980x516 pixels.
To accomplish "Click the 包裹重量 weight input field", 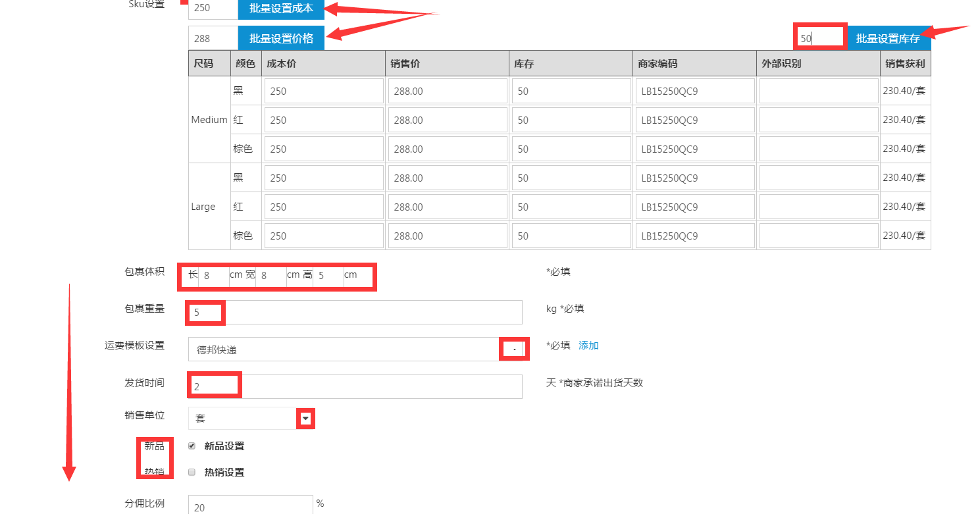I will click(x=355, y=313).
